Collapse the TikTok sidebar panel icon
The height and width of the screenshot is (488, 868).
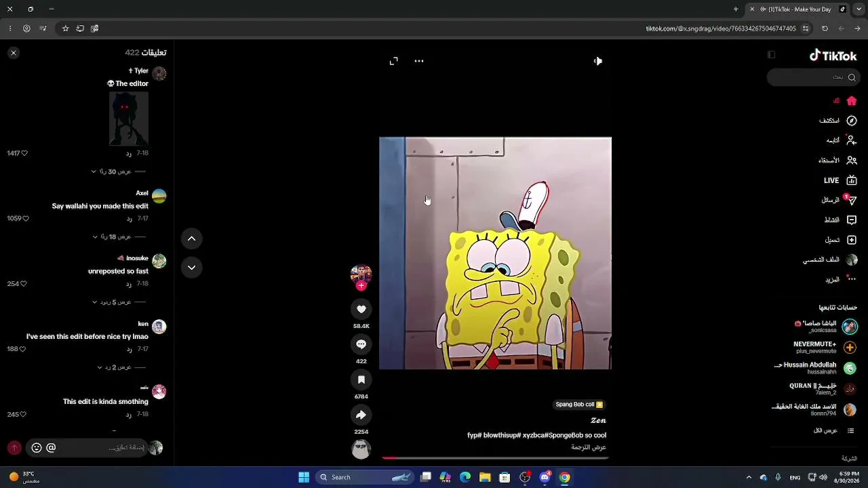(x=771, y=55)
